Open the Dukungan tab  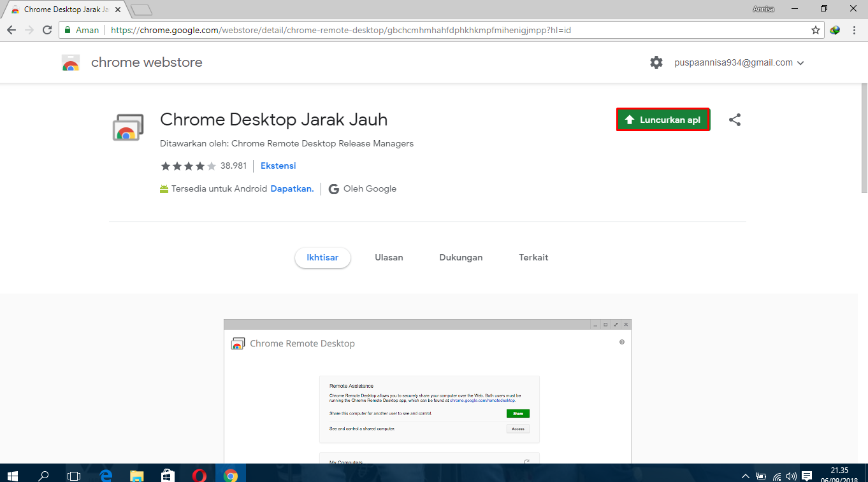point(461,258)
